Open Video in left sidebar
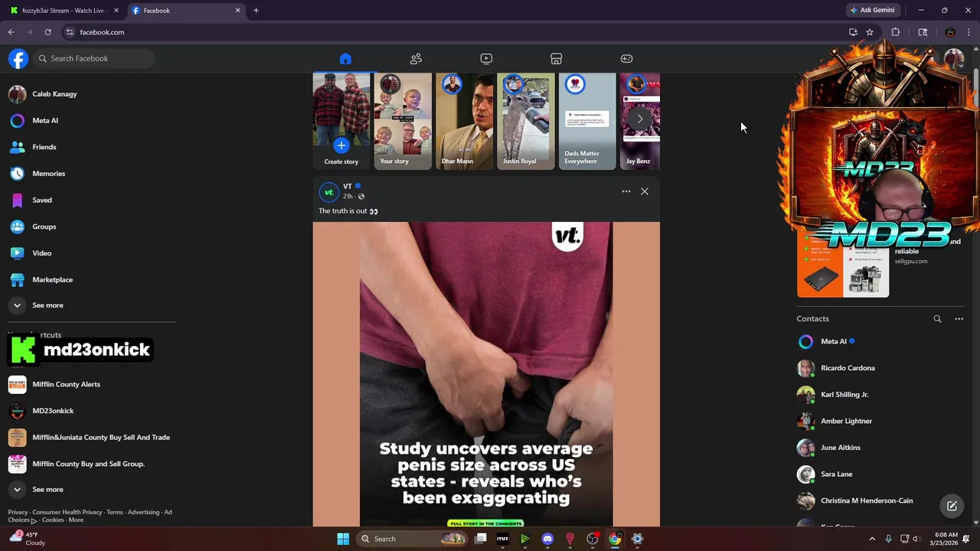980x551 pixels. 91,253
